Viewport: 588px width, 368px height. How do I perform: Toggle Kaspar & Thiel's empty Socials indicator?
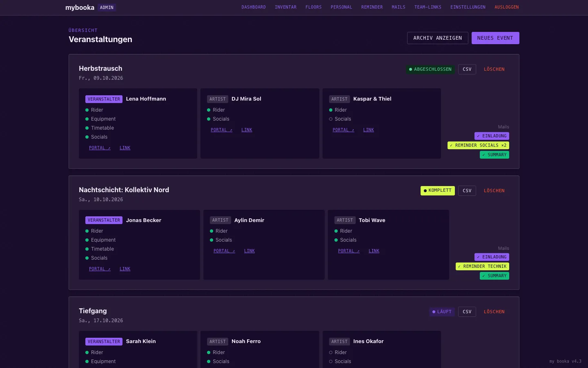pos(331,119)
